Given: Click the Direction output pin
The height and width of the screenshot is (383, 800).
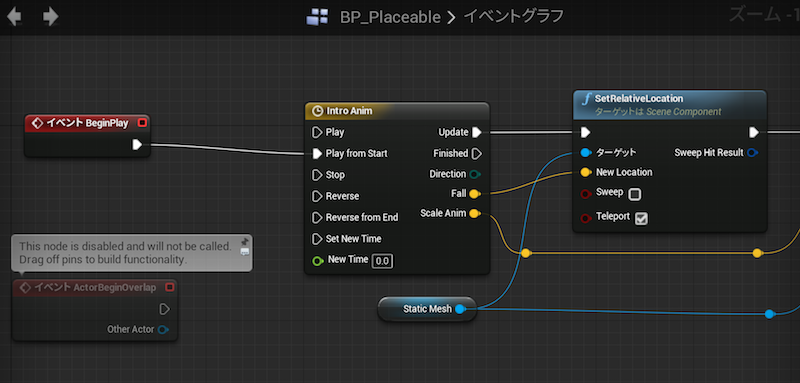Looking at the screenshot, I should [475, 174].
